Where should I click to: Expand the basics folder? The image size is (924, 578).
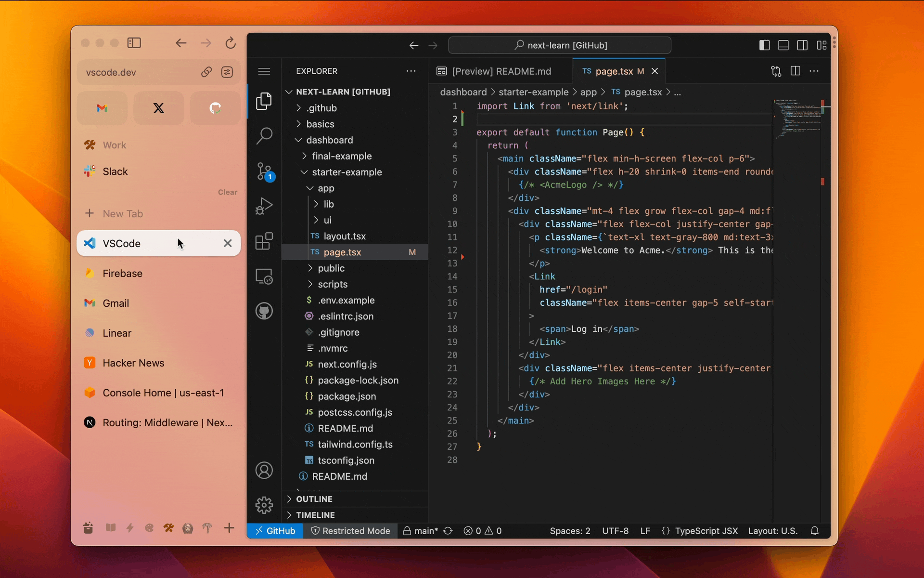click(355, 124)
